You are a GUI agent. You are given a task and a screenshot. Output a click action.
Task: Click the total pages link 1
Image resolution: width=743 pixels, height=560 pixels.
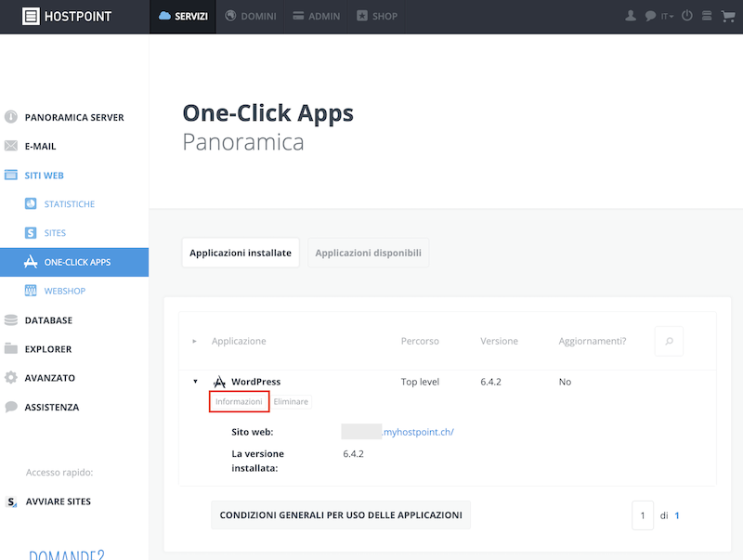click(677, 515)
